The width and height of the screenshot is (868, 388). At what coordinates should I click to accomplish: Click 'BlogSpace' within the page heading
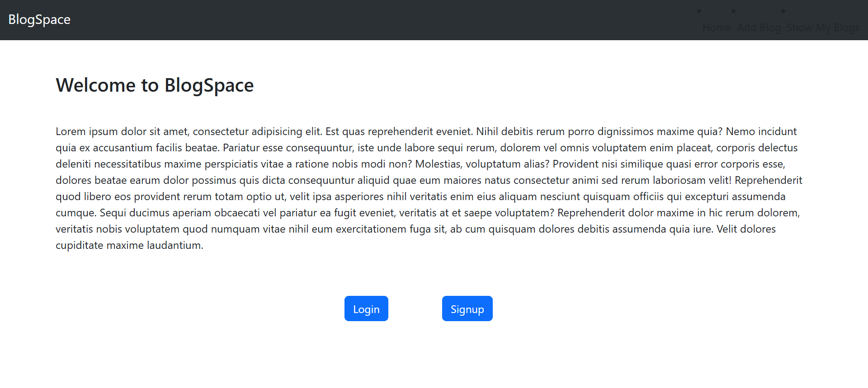[x=209, y=85]
